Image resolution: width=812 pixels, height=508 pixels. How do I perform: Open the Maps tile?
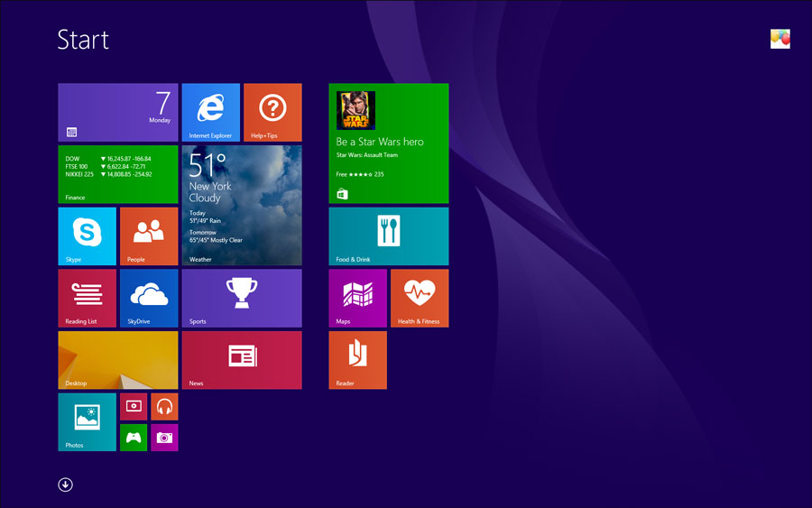tap(358, 299)
